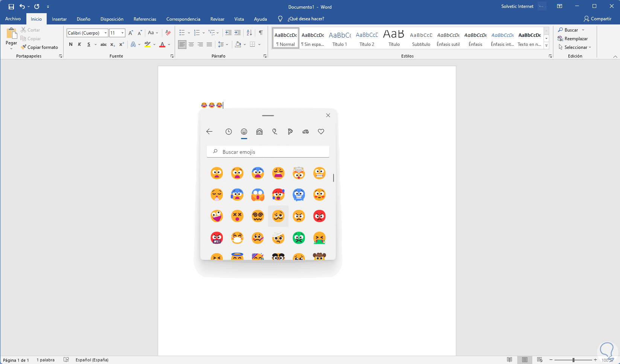Insert the red angry face emoji
The width and height of the screenshot is (620, 364).
tap(319, 216)
